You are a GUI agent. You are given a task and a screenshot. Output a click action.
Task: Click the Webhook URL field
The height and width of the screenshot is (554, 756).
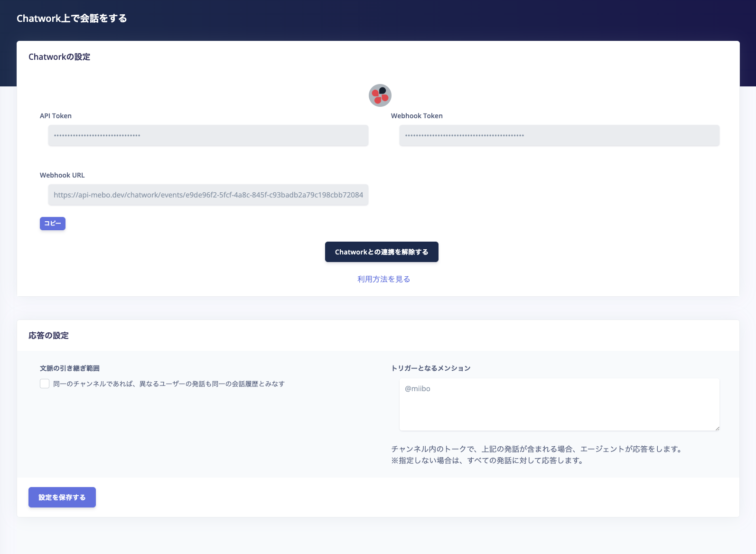(208, 195)
